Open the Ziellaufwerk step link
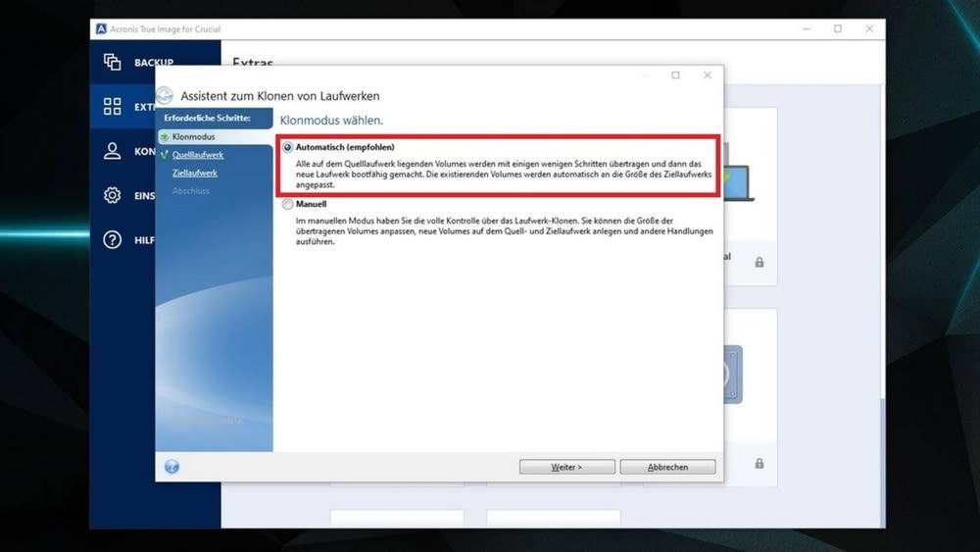The height and width of the screenshot is (552, 980). pos(194,174)
